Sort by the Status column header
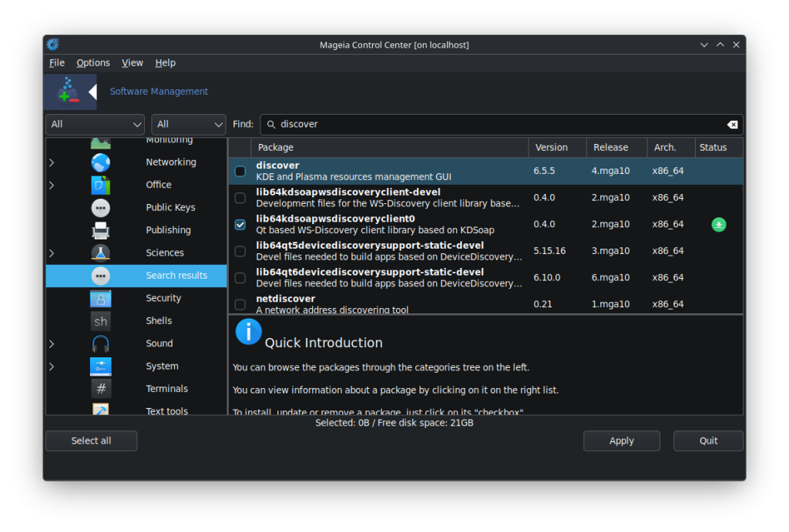The image size is (789, 532). click(x=719, y=147)
